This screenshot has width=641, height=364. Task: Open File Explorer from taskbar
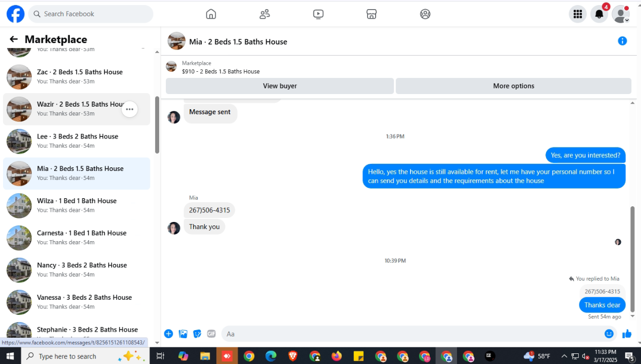pos(205,356)
